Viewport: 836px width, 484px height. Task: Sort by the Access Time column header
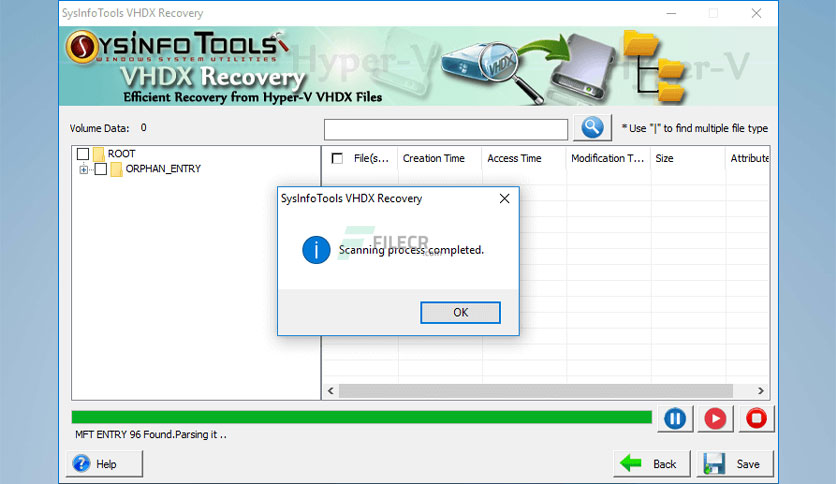pyautogui.click(x=524, y=158)
